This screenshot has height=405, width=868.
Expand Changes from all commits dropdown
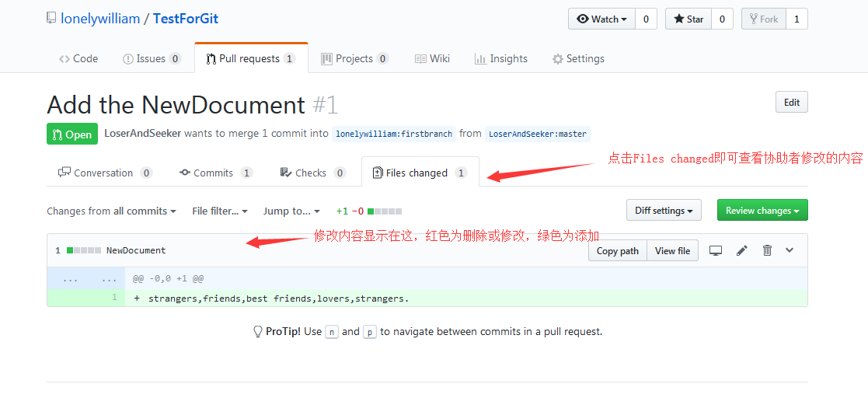111,211
